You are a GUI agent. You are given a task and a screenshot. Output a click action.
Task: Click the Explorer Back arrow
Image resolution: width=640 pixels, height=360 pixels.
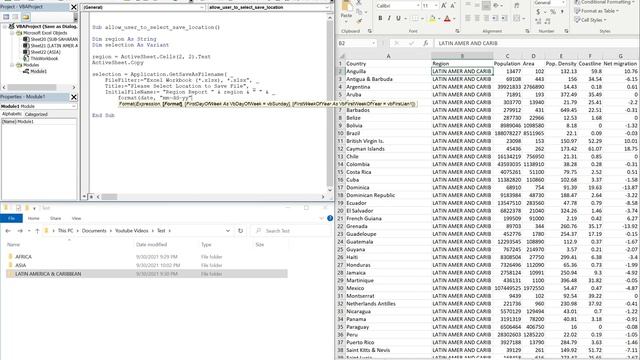click(8, 231)
